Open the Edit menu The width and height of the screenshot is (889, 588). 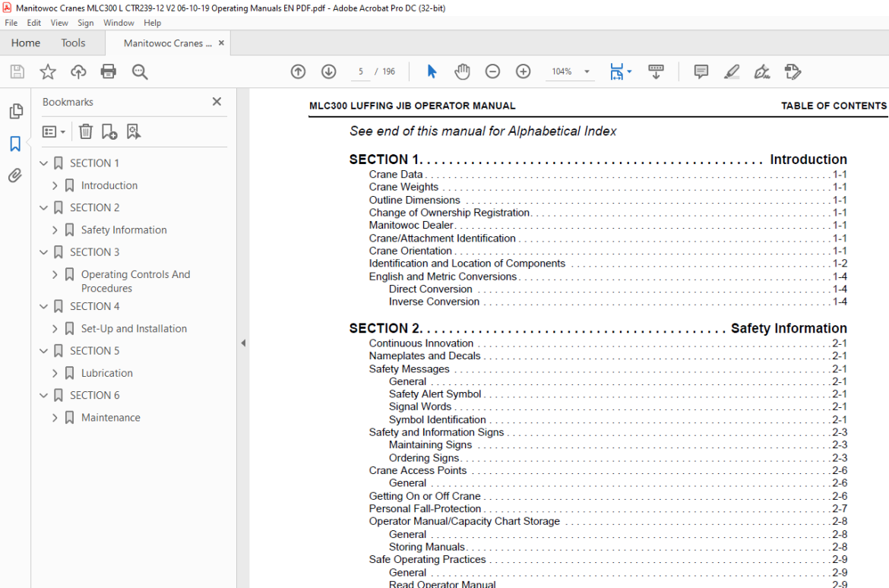click(34, 23)
